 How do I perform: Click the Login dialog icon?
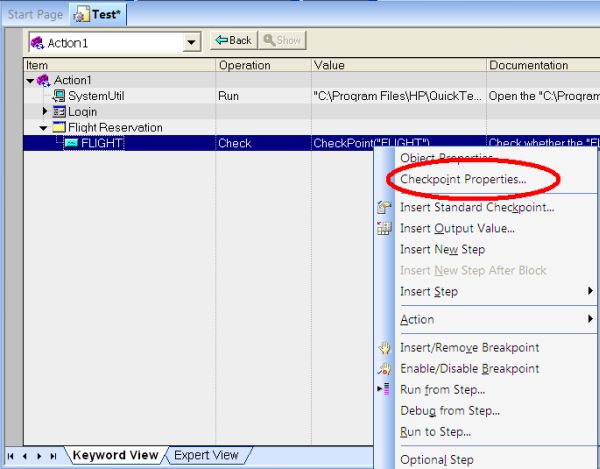pos(59,112)
